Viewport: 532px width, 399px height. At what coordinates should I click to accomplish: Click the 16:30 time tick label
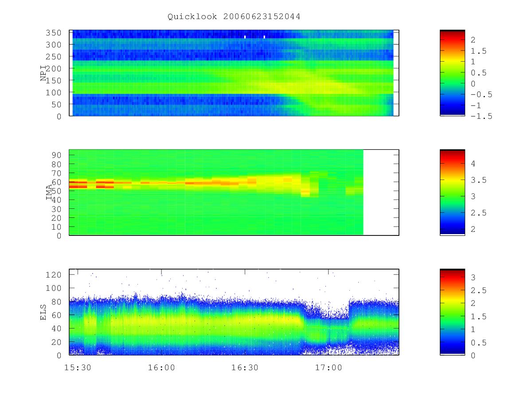[245, 368]
